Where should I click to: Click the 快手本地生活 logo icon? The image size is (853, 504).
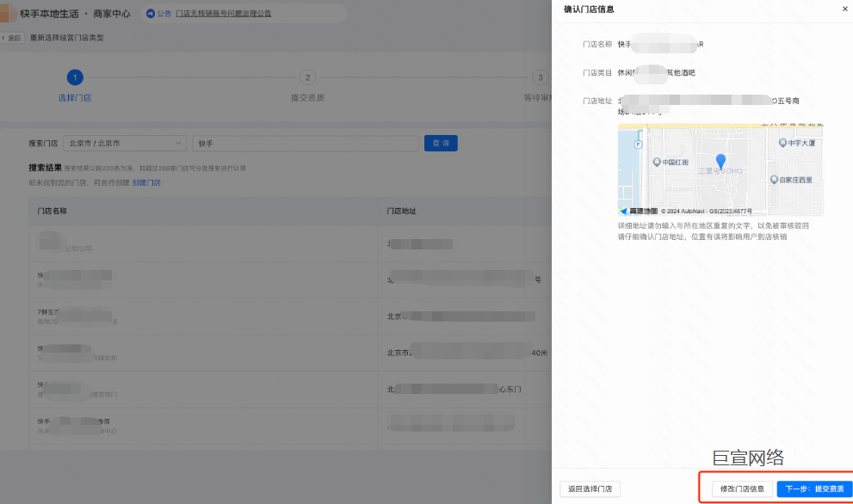click(8, 13)
